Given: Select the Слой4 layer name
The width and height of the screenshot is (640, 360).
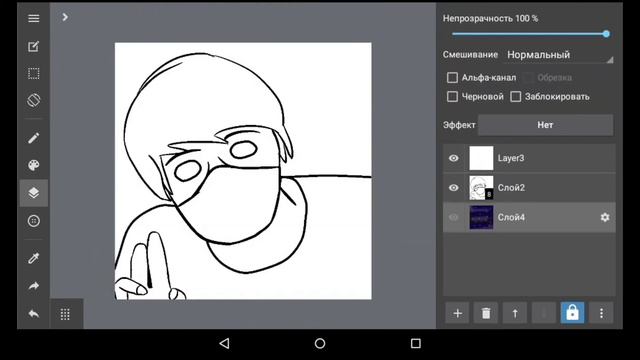Looking at the screenshot, I should [x=511, y=217].
